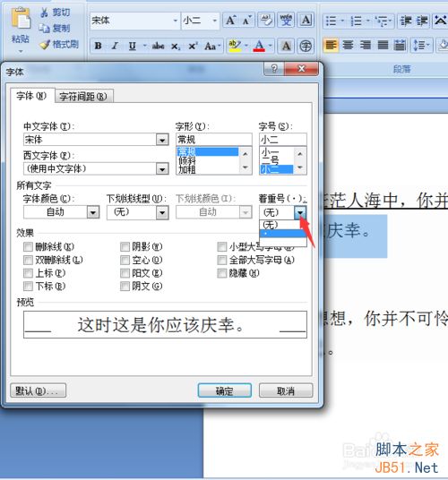Enable the 阳文 checkbox
This screenshot has height=480, width=448.
pos(125,273)
